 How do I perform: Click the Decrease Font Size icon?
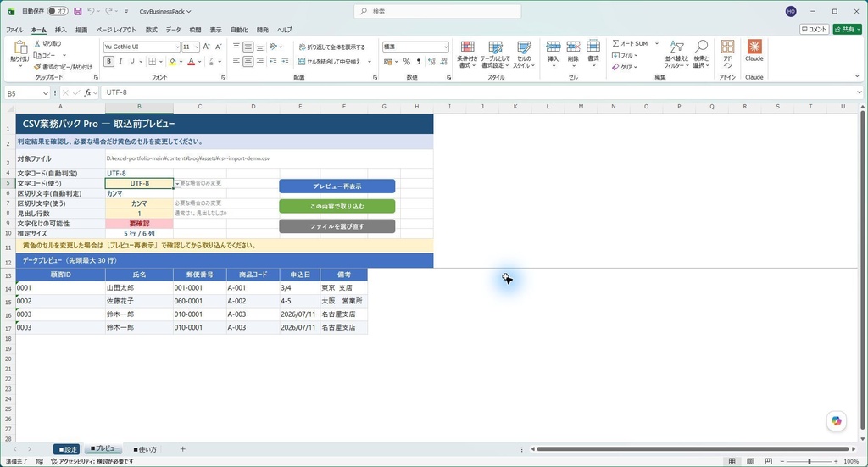(x=218, y=47)
